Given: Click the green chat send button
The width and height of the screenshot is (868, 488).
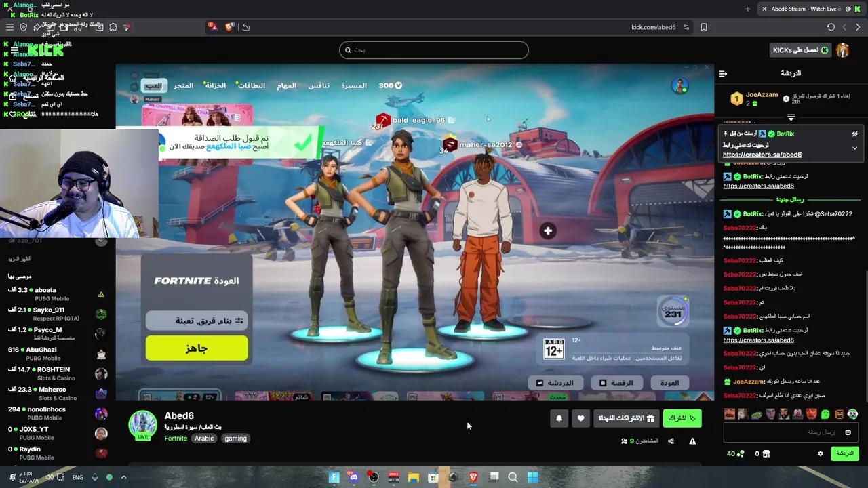Looking at the screenshot, I should point(845,453).
